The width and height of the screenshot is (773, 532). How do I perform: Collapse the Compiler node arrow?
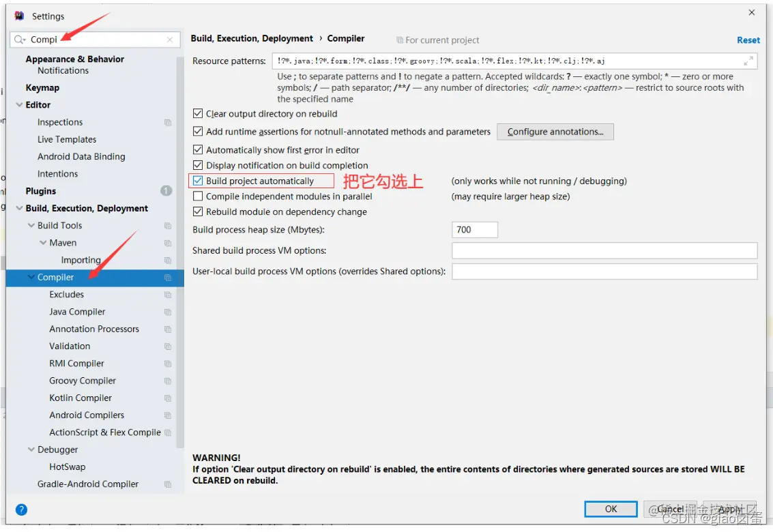click(31, 278)
